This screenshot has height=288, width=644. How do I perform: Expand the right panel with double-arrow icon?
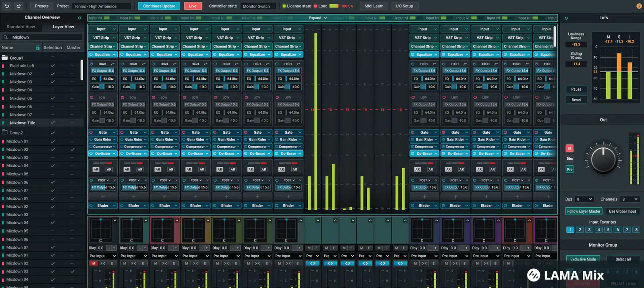pos(566,18)
